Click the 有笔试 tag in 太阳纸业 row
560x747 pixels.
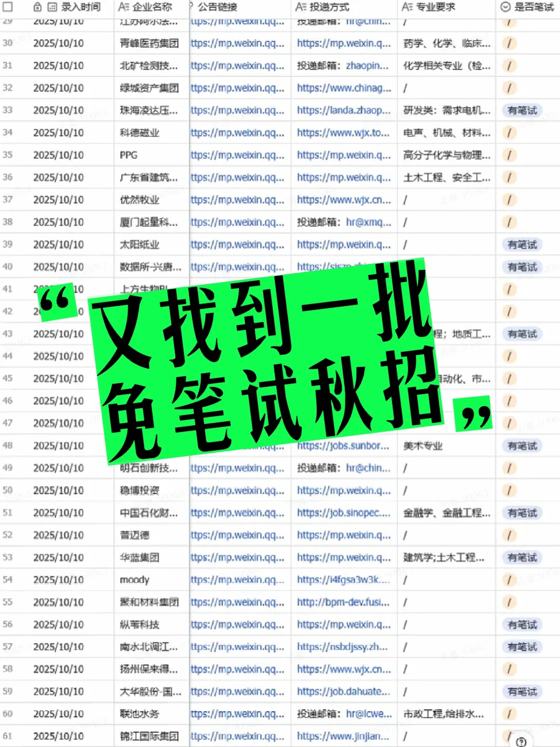(522, 244)
